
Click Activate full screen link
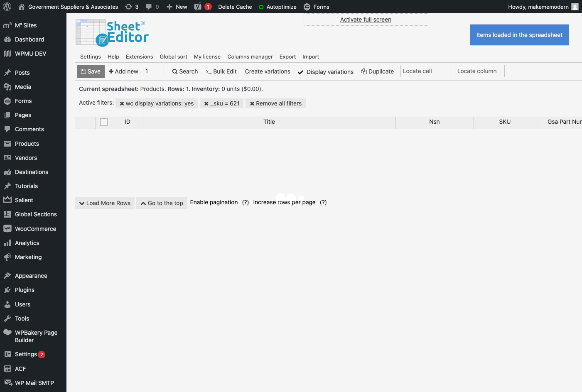click(366, 20)
